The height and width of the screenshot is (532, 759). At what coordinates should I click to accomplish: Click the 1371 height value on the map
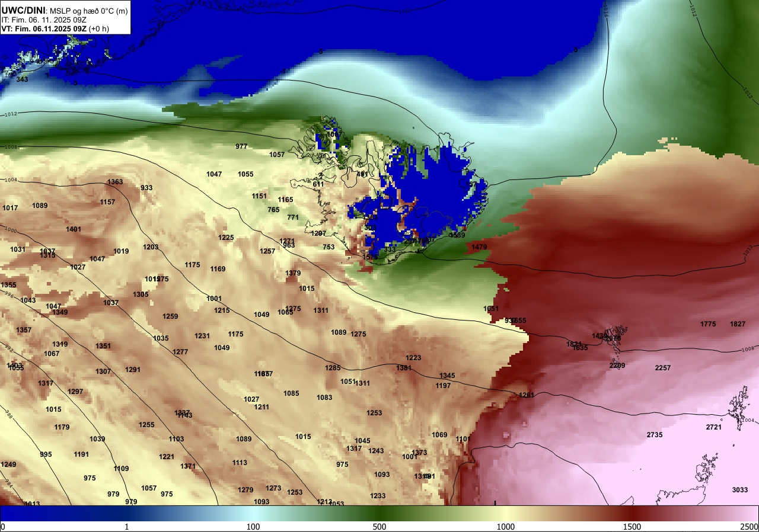click(188, 466)
